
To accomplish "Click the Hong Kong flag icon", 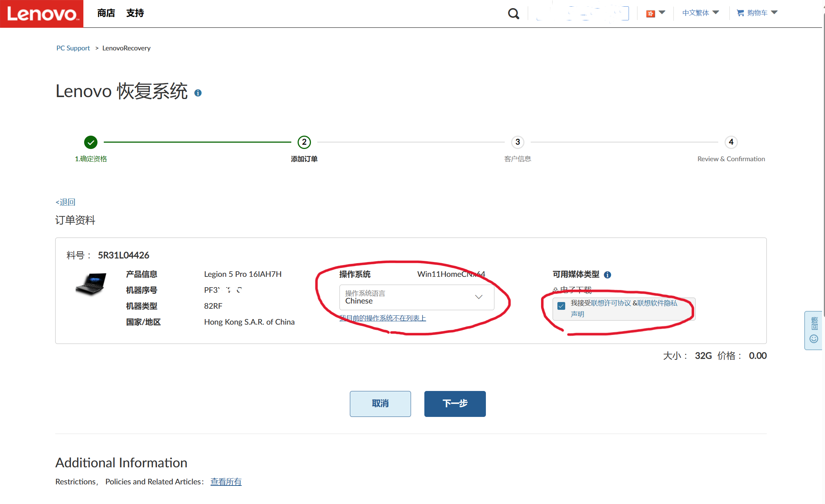I will (650, 14).
